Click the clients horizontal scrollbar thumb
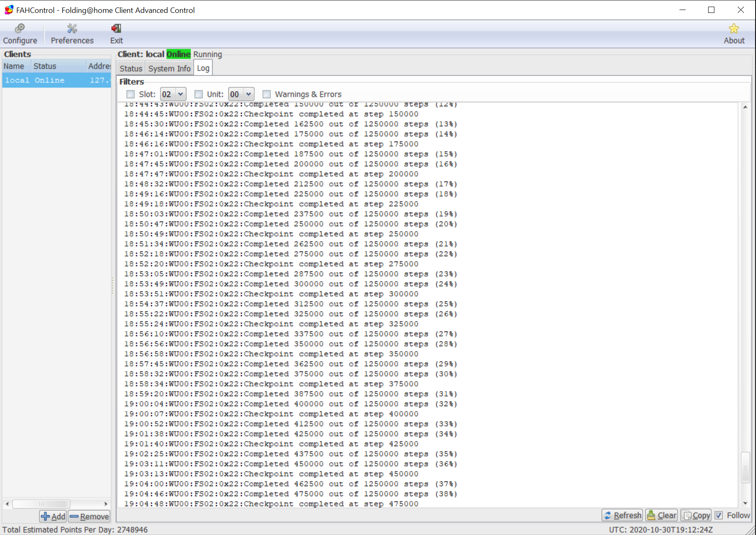 [41, 504]
